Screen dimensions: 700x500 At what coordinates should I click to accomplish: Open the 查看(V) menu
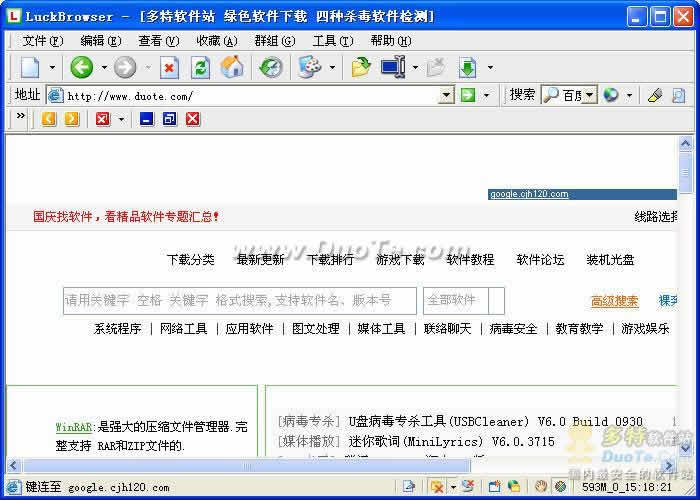pos(158,41)
